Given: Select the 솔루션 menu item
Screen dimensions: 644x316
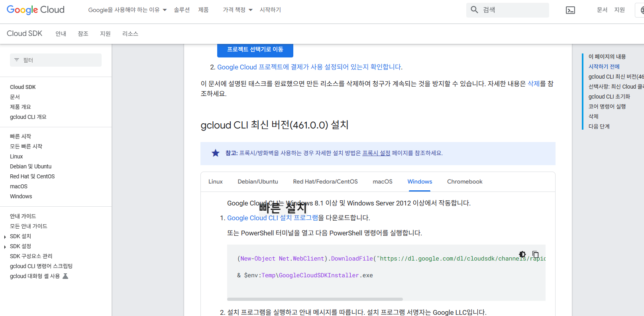Looking at the screenshot, I should (182, 10).
